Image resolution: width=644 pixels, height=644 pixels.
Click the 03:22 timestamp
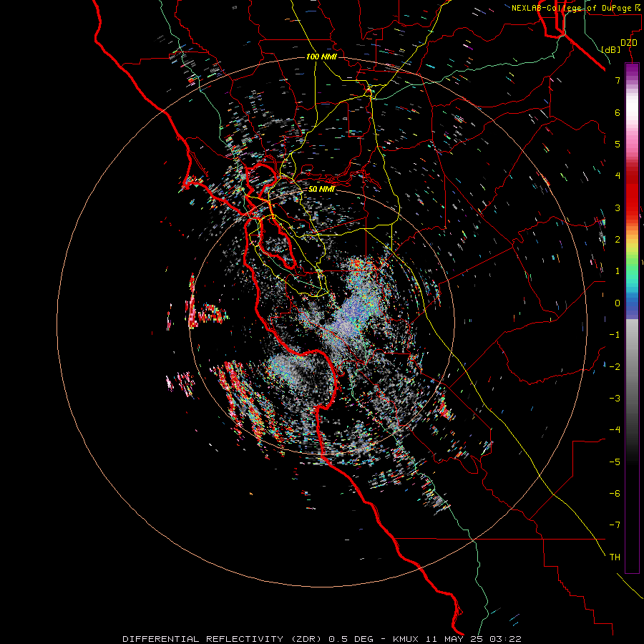[x=506, y=639]
